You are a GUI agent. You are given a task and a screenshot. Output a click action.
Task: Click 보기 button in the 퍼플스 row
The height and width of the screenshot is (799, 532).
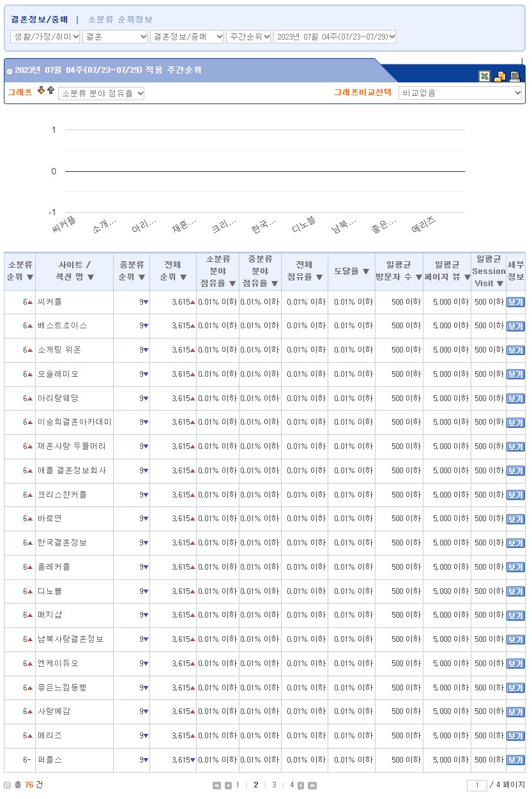click(x=515, y=760)
